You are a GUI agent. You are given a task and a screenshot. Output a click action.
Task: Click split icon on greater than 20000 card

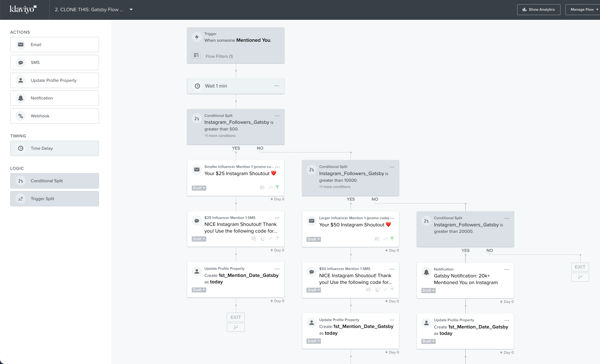[x=426, y=221]
